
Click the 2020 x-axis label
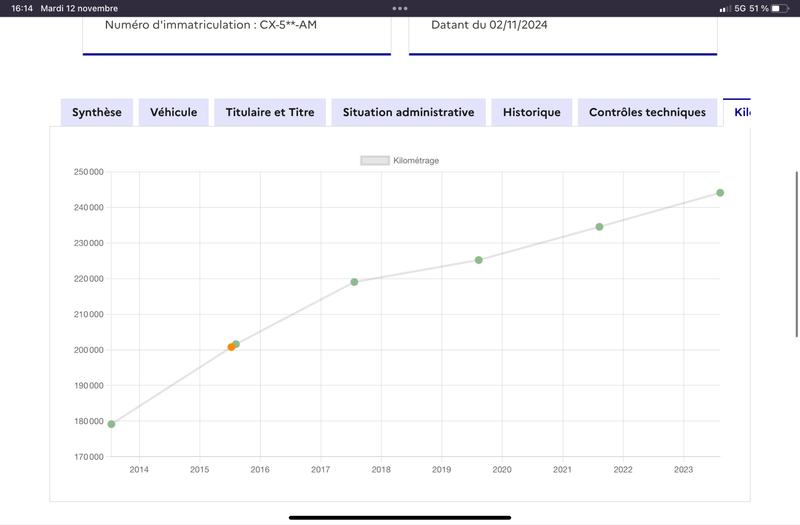[x=502, y=469]
